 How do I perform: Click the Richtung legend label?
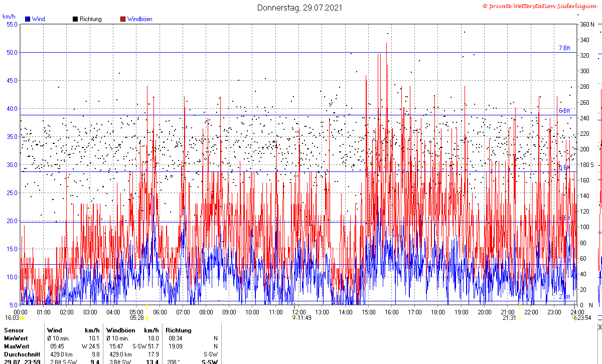(x=90, y=19)
